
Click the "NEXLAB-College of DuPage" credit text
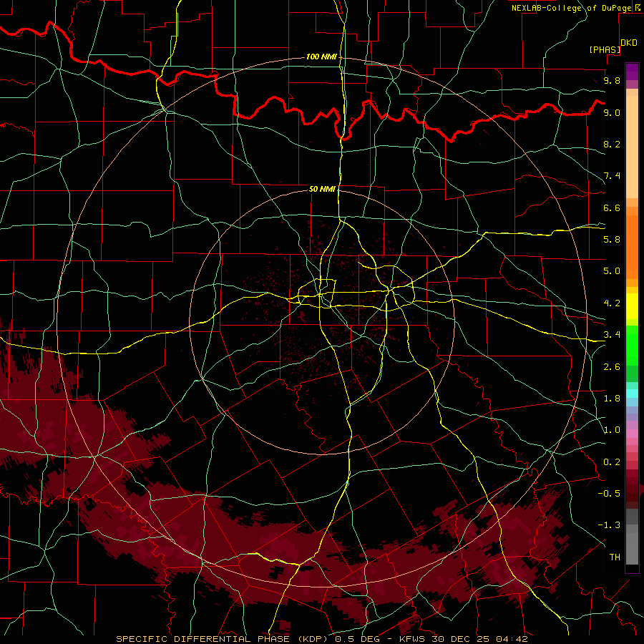tap(571, 8)
